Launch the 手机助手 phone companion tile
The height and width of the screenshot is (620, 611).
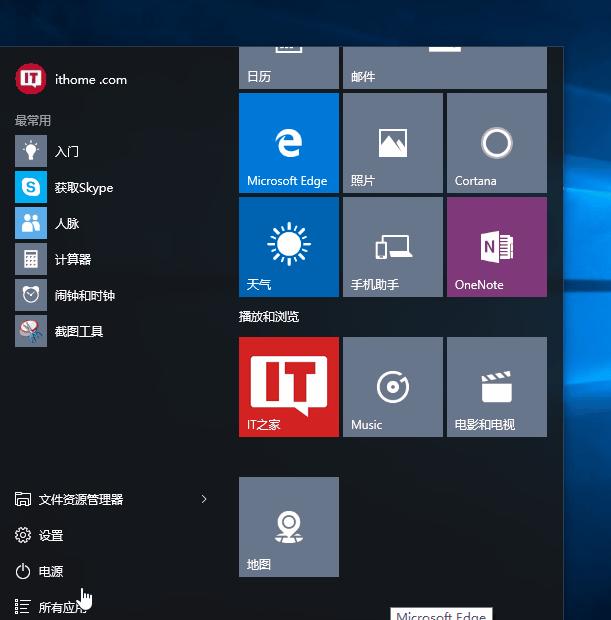pos(393,247)
